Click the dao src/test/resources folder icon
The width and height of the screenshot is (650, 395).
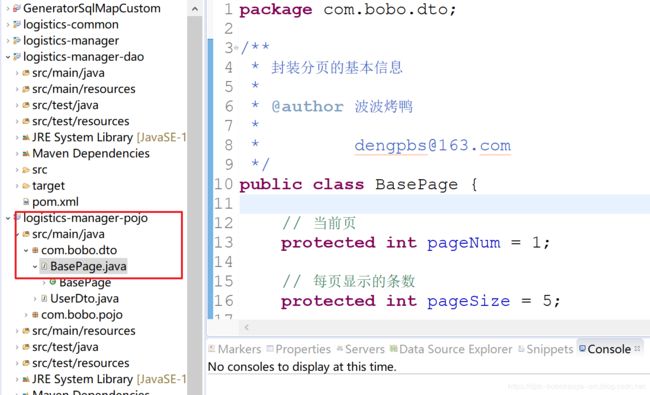pos(26,121)
